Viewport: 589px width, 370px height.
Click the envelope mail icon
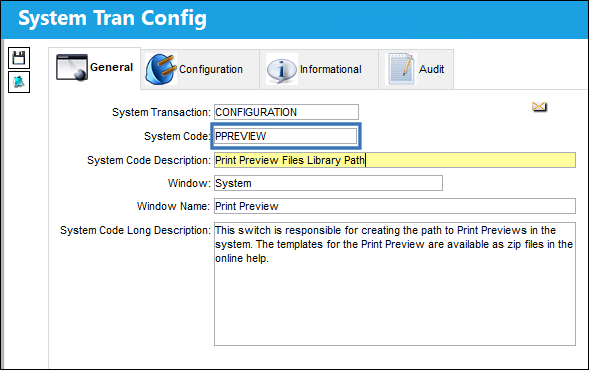coord(539,107)
